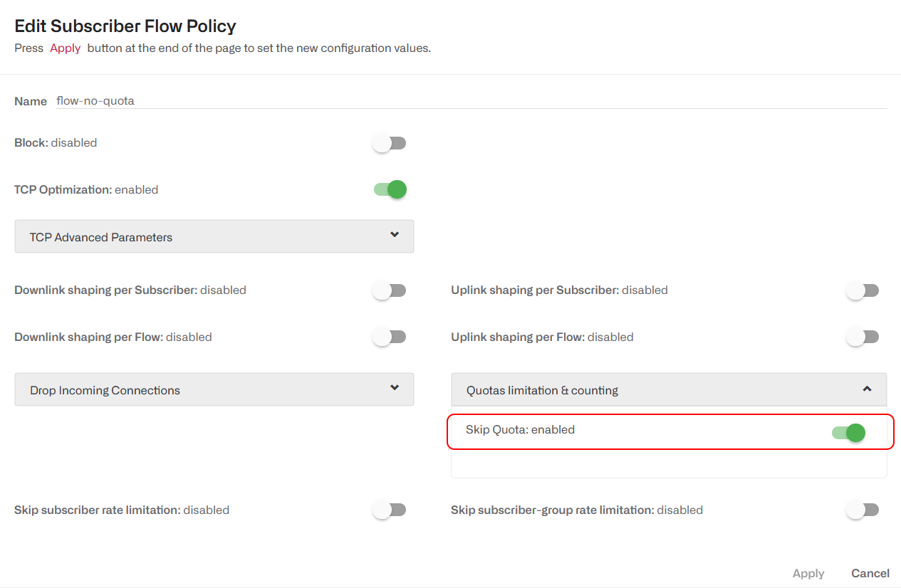
Task: Click the Cancel button
Action: [870, 573]
